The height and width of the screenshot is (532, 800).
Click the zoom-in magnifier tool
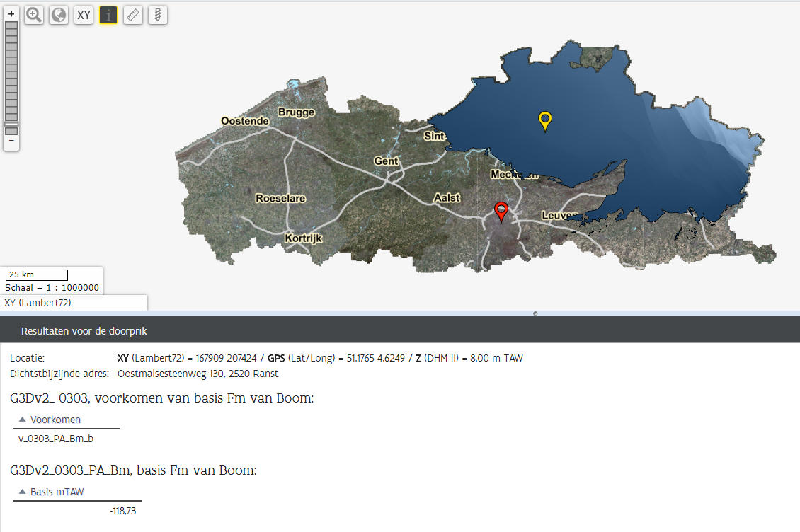[x=34, y=14]
